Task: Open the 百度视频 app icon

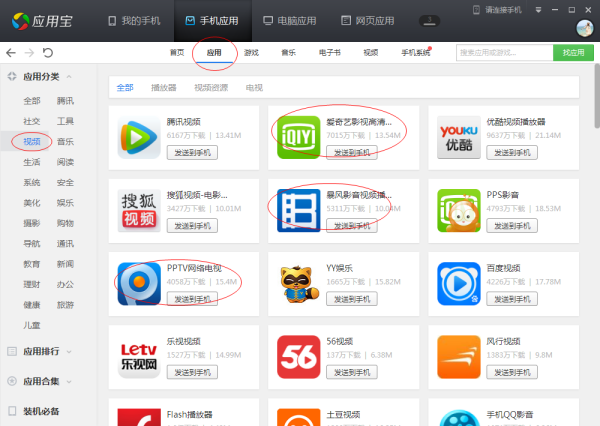Action: [x=459, y=284]
